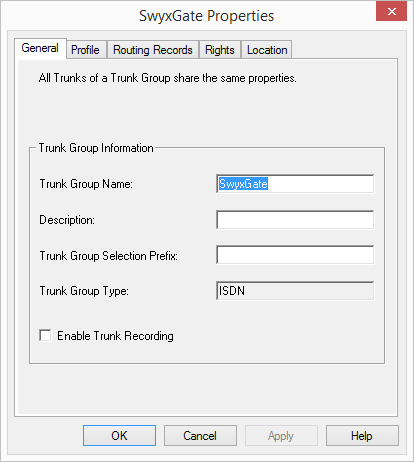
Task: Click the Enable Trunk Recording label
Action: [x=115, y=336]
